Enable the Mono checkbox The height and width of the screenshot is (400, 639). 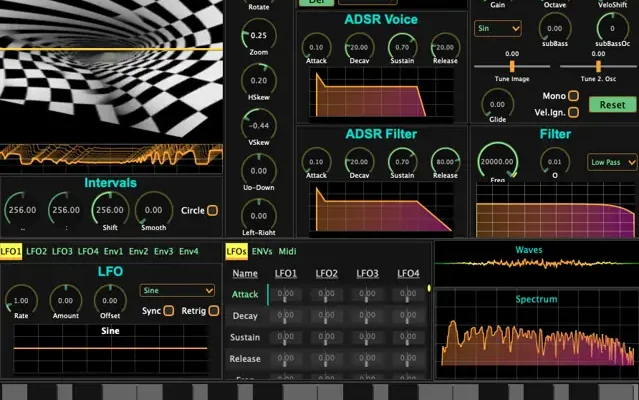pyautogui.click(x=573, y=96)
